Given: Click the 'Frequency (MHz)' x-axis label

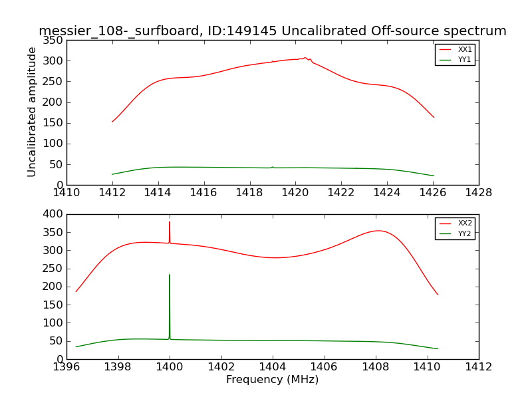Looking at the screenshot, I should pyautogui.click(x=273, y=379).
